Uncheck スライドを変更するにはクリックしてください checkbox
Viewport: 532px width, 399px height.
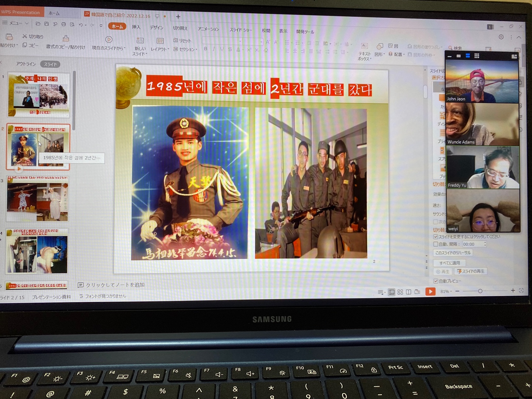[436, 237]
